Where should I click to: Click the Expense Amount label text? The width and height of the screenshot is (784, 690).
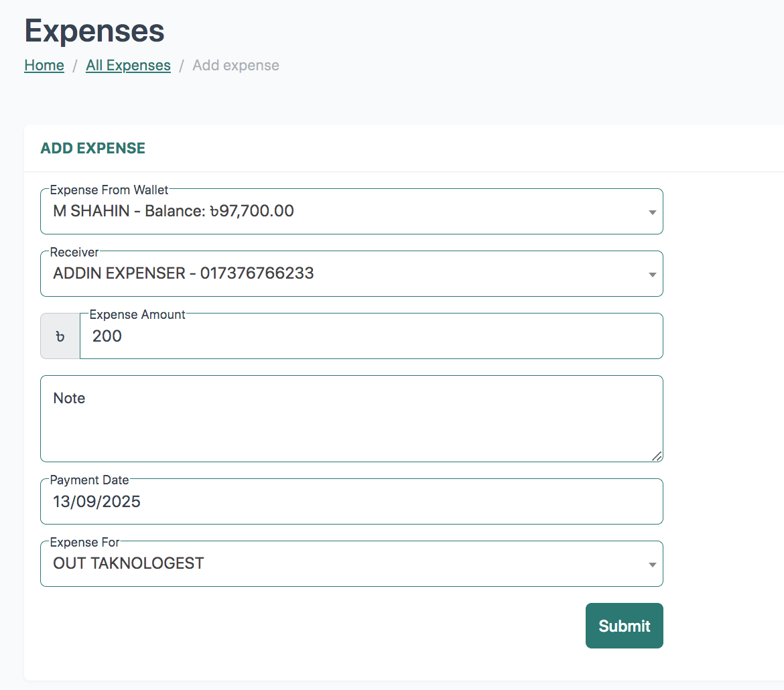click(137, 315)
